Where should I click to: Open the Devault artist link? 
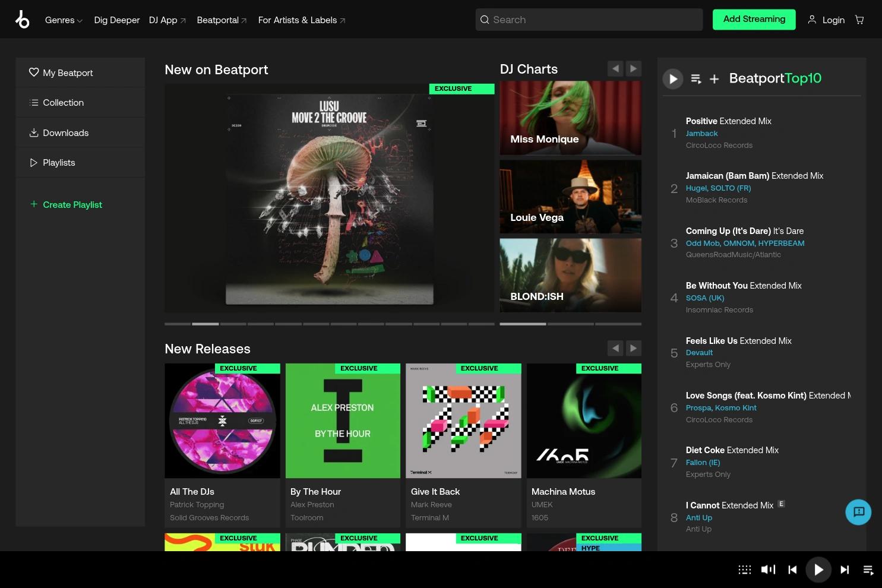click(x=699, y=353)
